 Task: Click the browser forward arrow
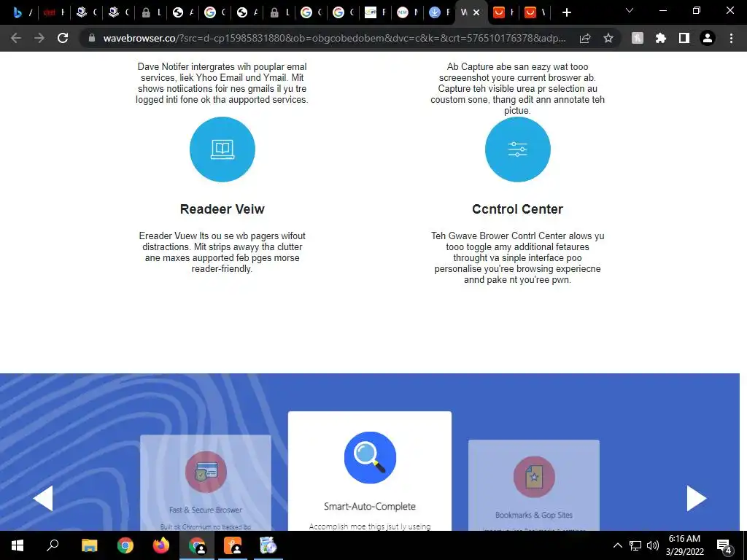pyautogui.click(x=39, y=38)
